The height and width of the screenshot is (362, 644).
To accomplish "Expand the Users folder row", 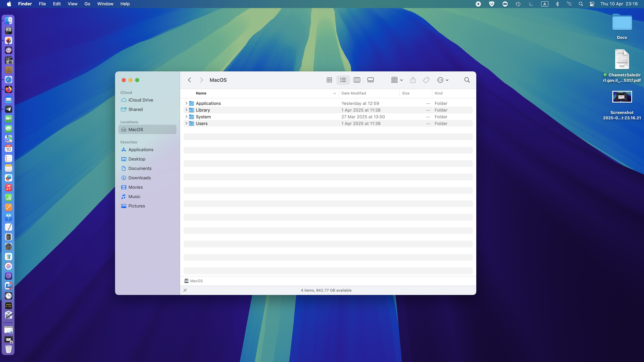I will [186, 123].
